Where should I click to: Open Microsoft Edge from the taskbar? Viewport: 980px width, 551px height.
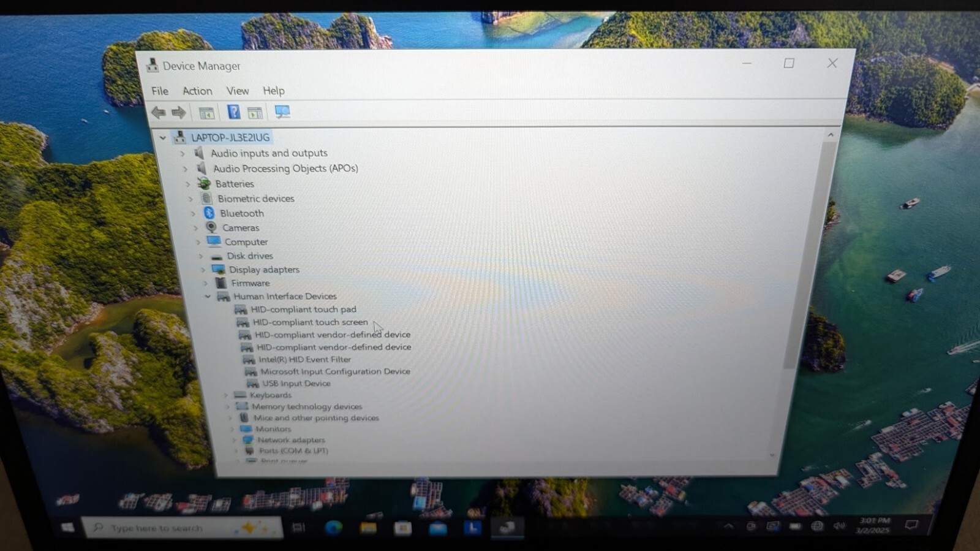[333, 527]
